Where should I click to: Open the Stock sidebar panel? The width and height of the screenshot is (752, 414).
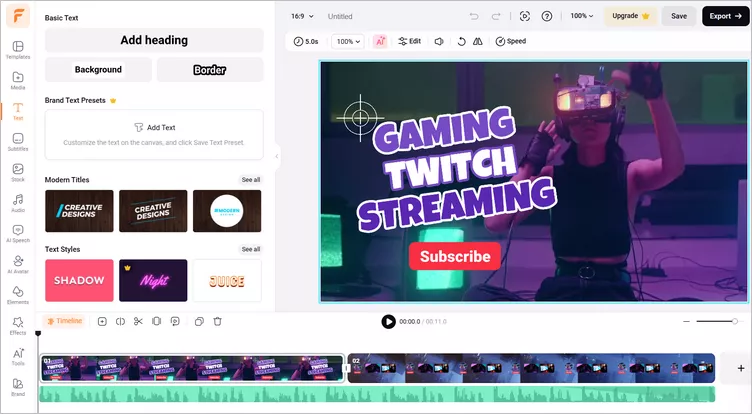(18, 172)
